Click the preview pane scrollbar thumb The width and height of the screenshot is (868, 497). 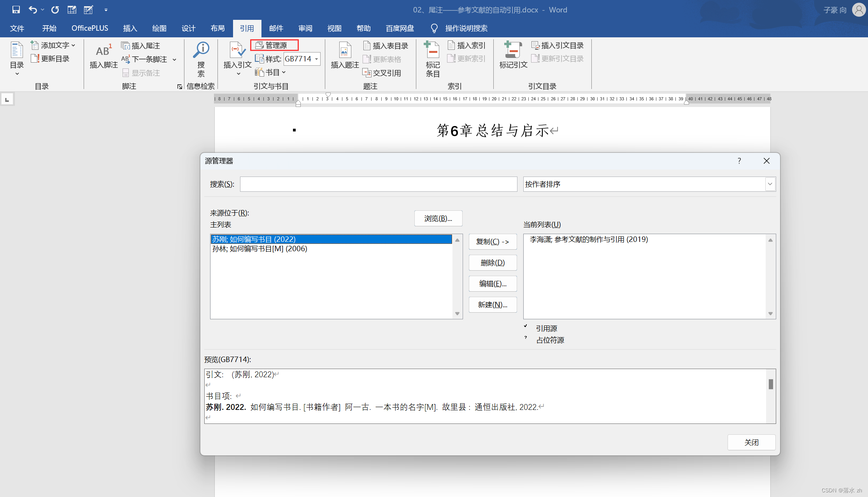[x=771, y=384]
